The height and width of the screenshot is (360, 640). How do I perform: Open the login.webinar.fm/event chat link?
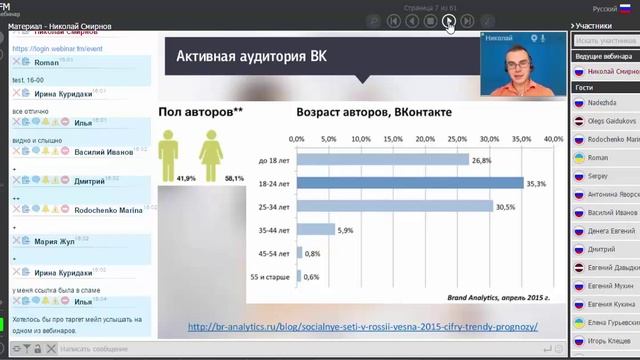57,49
